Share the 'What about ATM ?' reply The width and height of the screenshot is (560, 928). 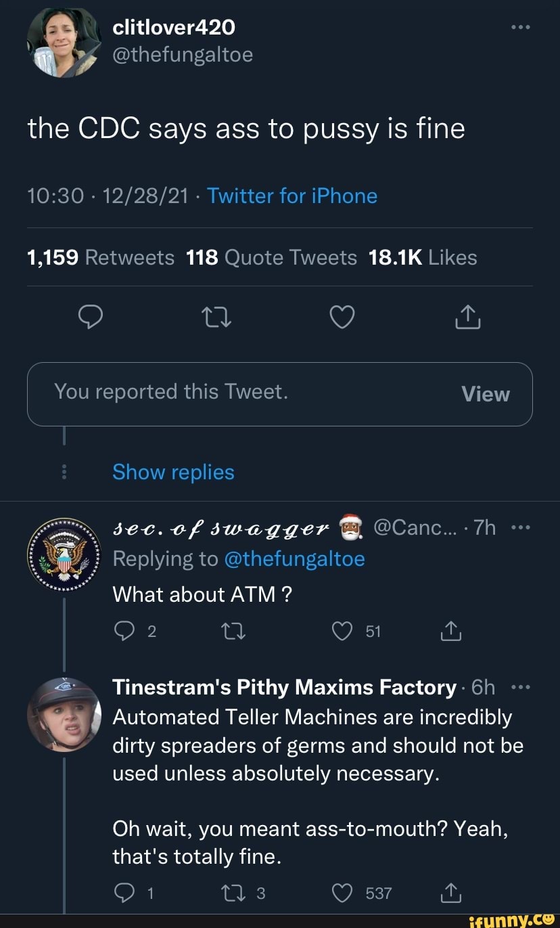click(450, 632)
